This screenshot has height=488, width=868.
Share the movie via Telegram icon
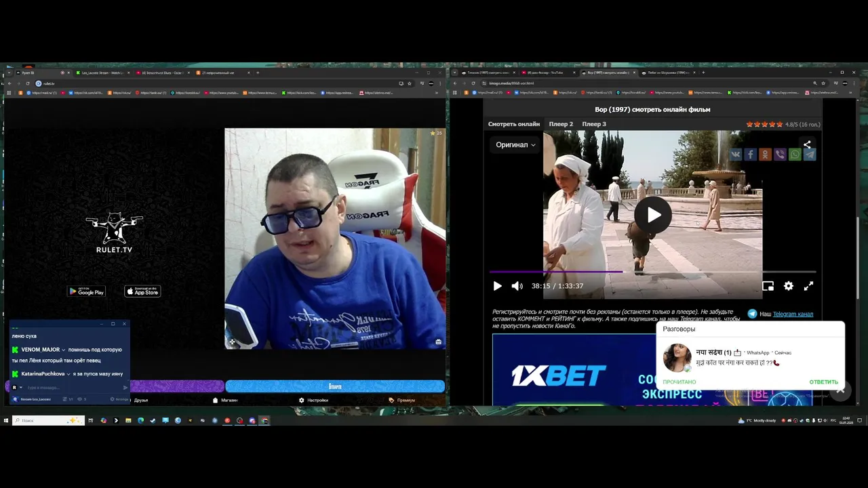(810, 155)
